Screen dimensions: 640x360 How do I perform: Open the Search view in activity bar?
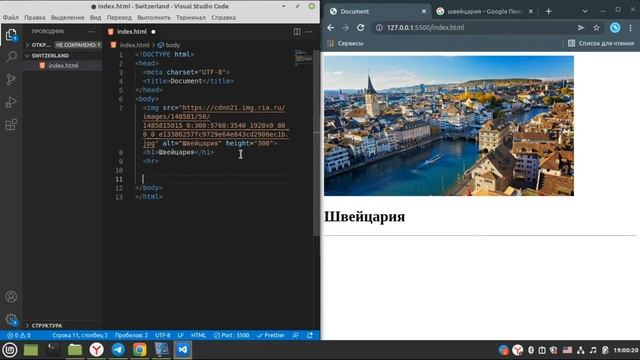[x=11, y=56]
